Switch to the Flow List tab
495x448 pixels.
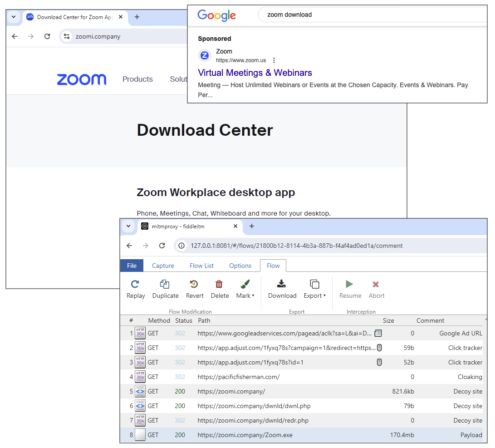click(201, 266)
